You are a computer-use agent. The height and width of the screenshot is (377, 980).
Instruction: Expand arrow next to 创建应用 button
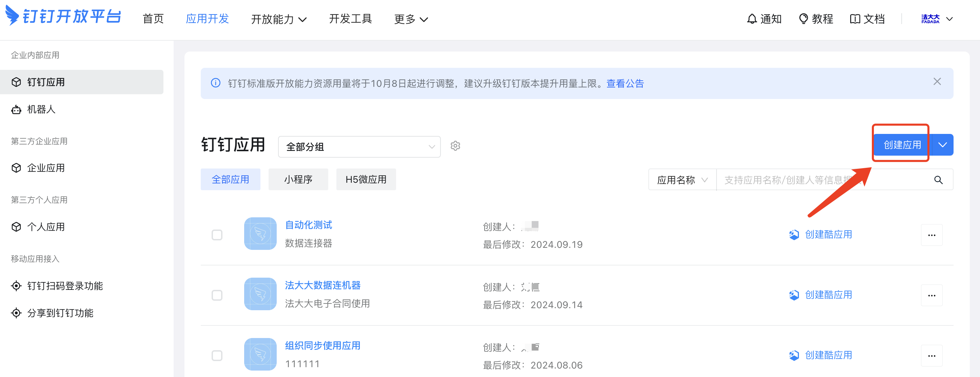[942, 144]
